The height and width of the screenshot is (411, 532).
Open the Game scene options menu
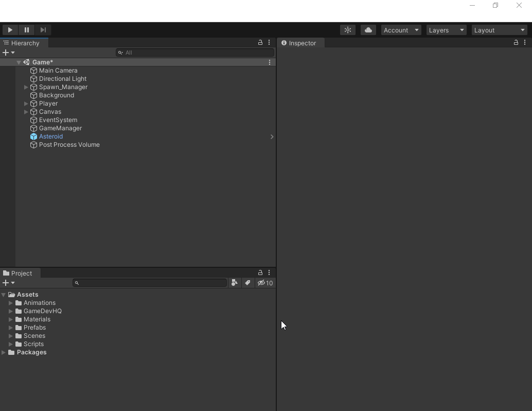[270, 62]
